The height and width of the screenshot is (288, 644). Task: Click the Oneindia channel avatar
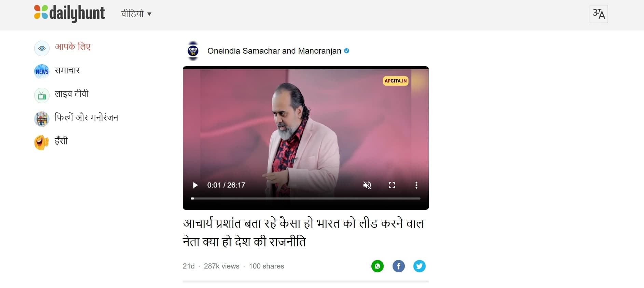pos(193,51)
